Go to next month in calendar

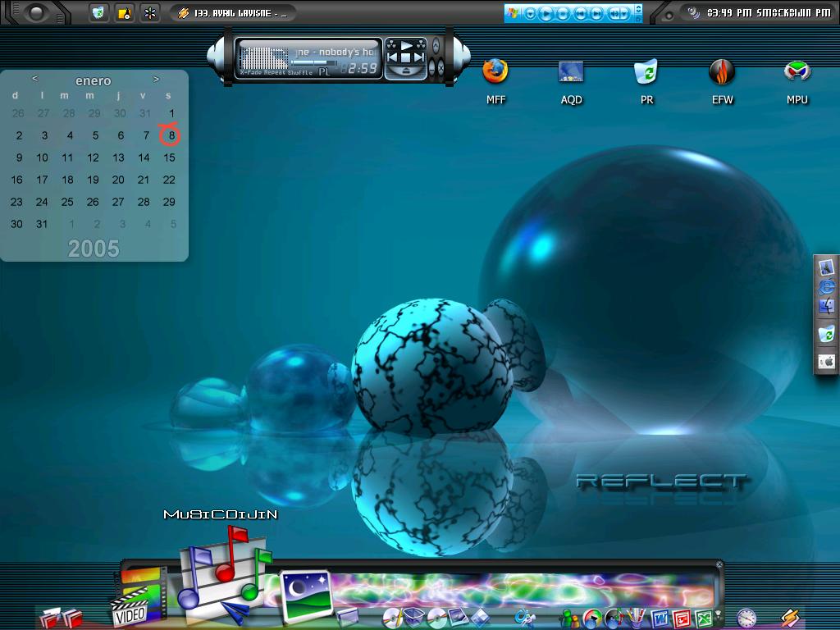156,80
